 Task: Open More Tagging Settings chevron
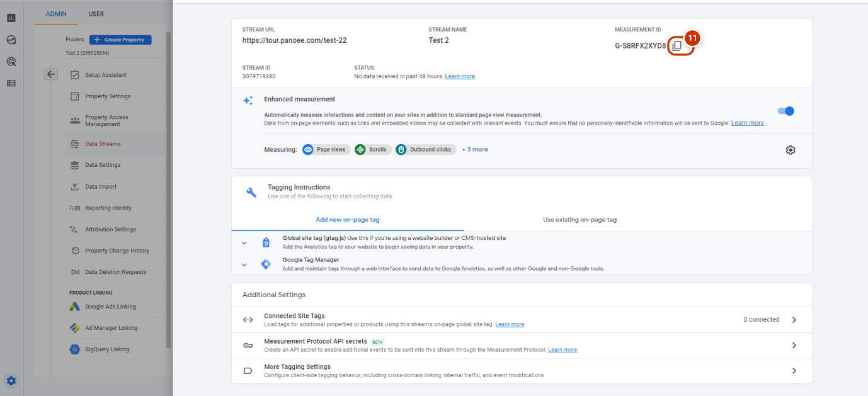794,371
